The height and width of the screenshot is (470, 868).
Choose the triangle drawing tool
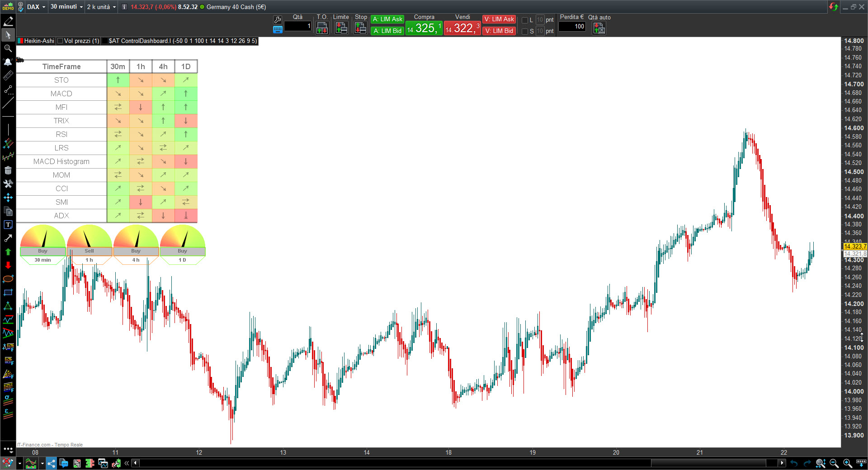(x=8, y=306)
